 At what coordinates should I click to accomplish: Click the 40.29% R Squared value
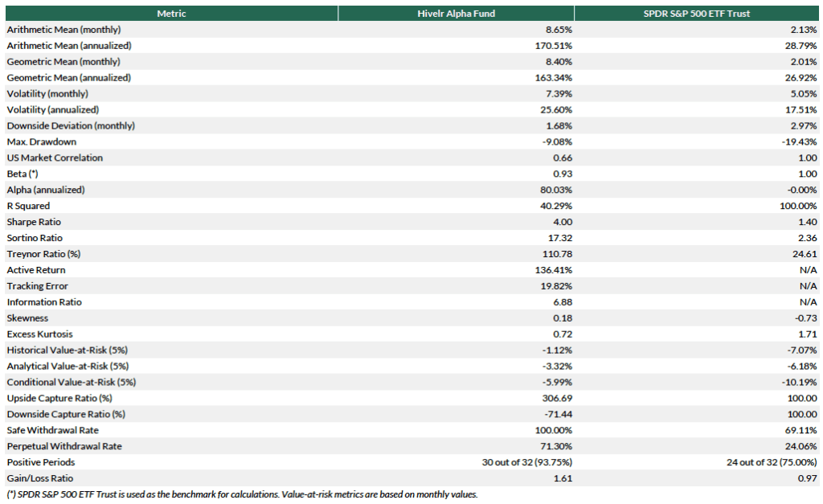click(556, 206)
